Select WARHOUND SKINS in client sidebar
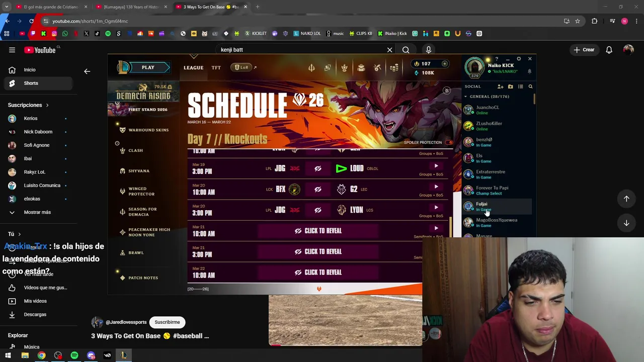Screen dimensions: 644x362 (148, 130)
